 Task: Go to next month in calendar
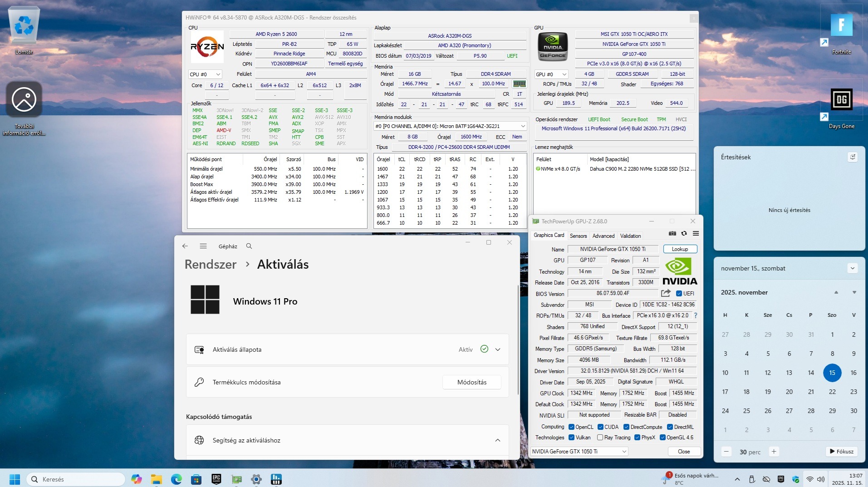coord(854,292)
